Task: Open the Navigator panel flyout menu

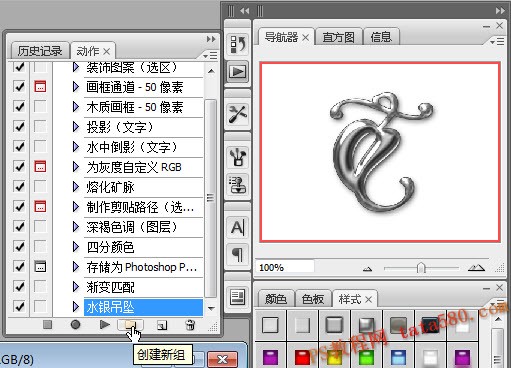Action: [497, 42]
